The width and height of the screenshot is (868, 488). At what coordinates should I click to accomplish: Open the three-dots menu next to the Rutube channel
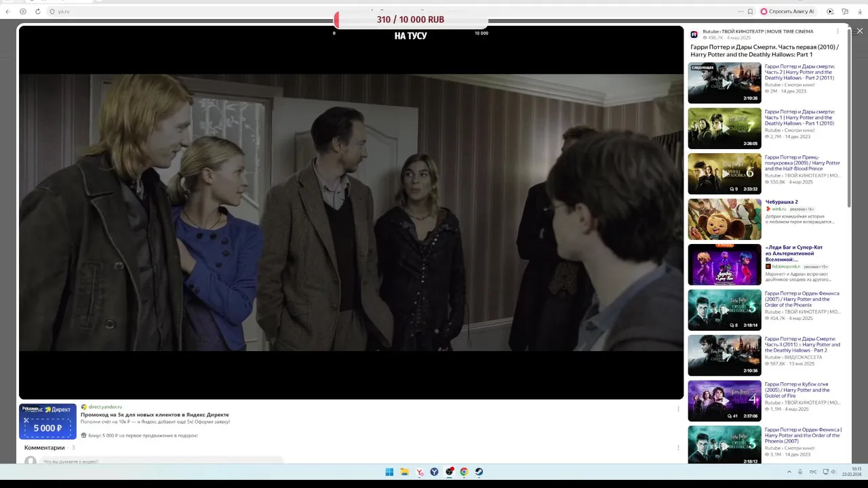click(x=837, y=31)
